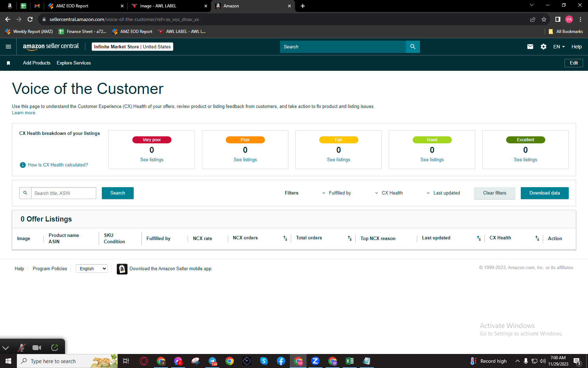The image size is (588, 368).
Task: Sort by CX Health column arrows
Action: [x=537, y=238]
